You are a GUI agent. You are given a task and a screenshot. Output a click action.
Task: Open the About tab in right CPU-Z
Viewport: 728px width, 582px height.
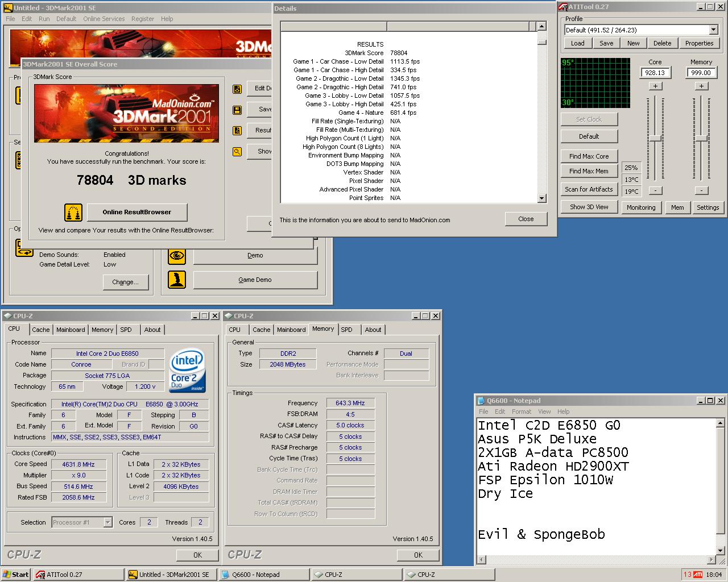click(x=373, y=330)
